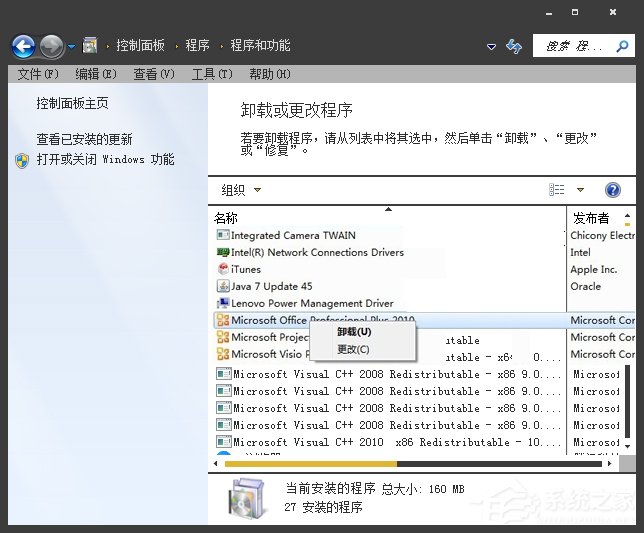
Task: Click the Chicony Electr publisher cell
Action: 603,235
